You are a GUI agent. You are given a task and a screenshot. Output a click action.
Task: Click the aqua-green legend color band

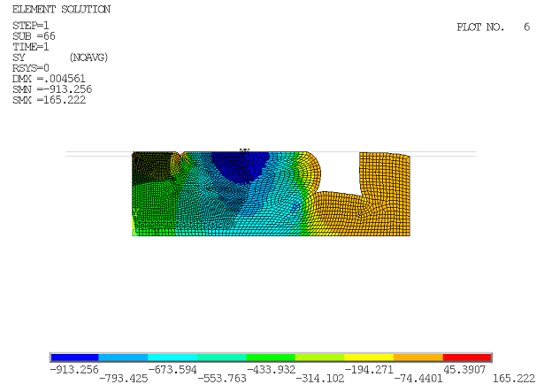tap(222, 357)
